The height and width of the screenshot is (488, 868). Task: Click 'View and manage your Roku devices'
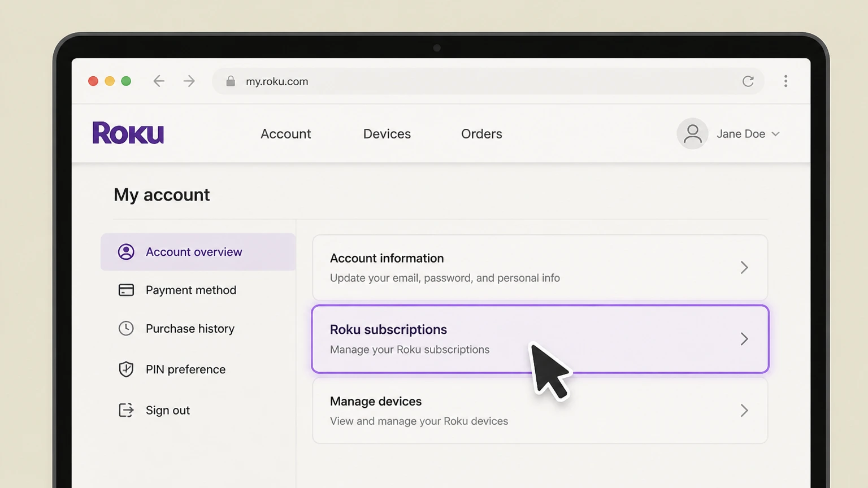point(419,421)
